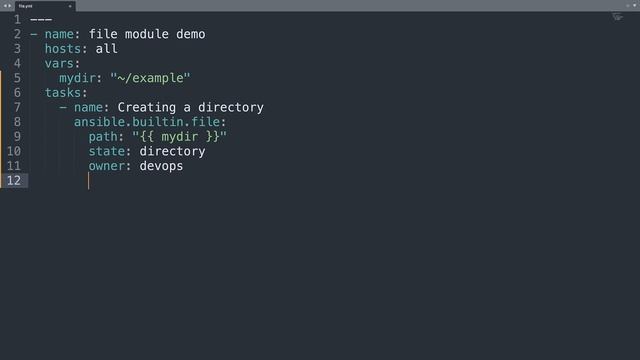The image size is (640, 360).
Task: Click the tab scroll right arrow
Action: click(9, 6)
